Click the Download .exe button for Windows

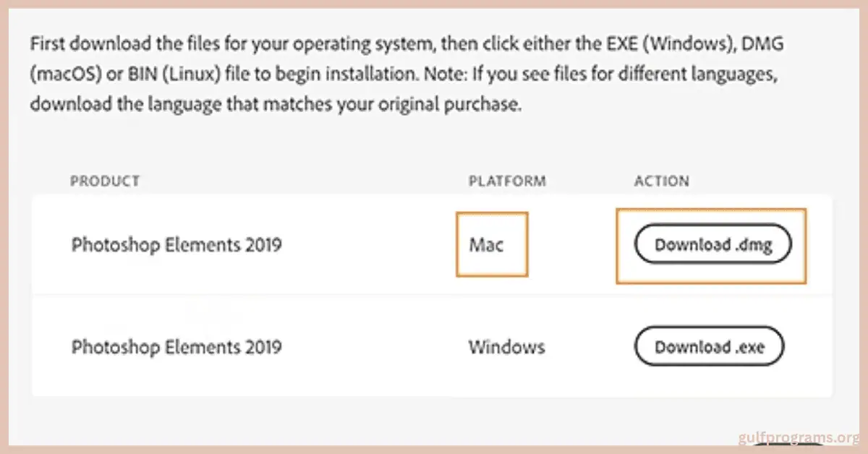709,347
